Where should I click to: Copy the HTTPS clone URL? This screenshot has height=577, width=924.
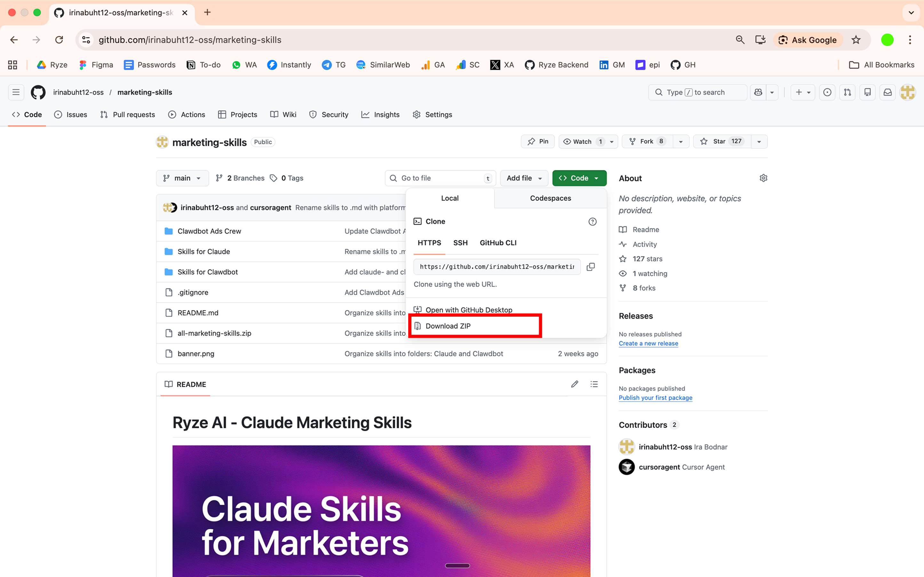coord(590,267)
